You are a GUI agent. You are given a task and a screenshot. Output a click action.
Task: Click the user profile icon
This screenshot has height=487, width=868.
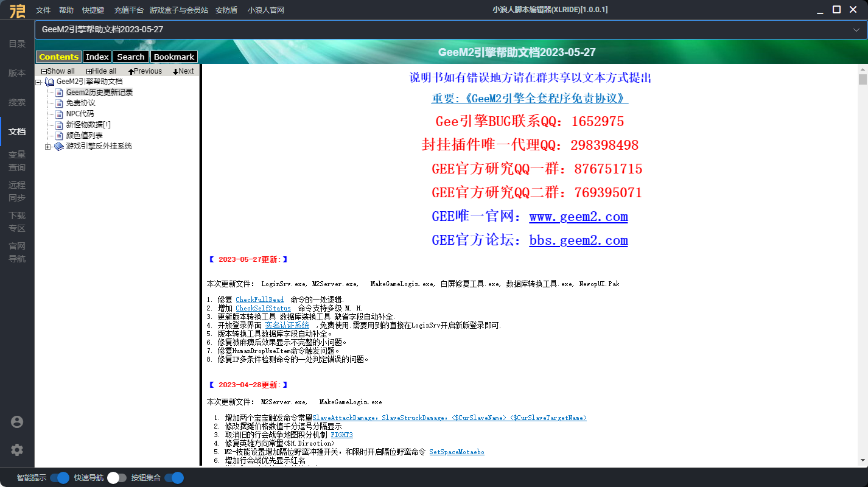click(17, 421)
